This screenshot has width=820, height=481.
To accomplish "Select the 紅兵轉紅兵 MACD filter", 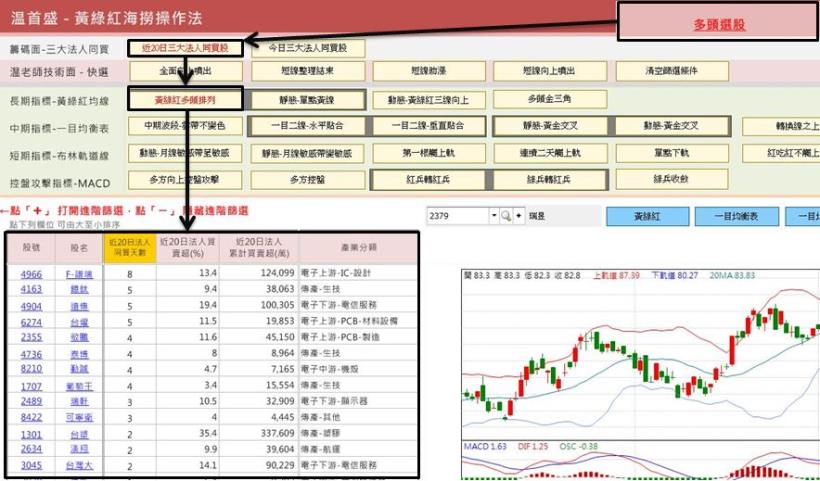I will point(428,180).
